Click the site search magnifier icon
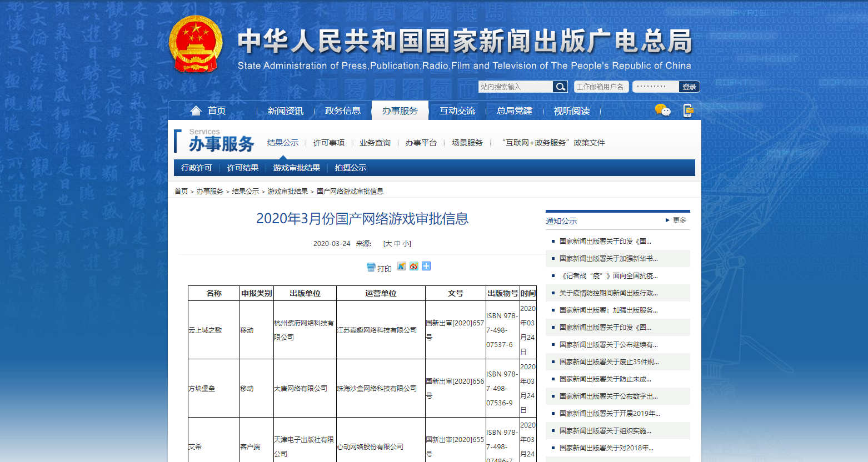This screenshot has height=462, width=868. (560, 87)
